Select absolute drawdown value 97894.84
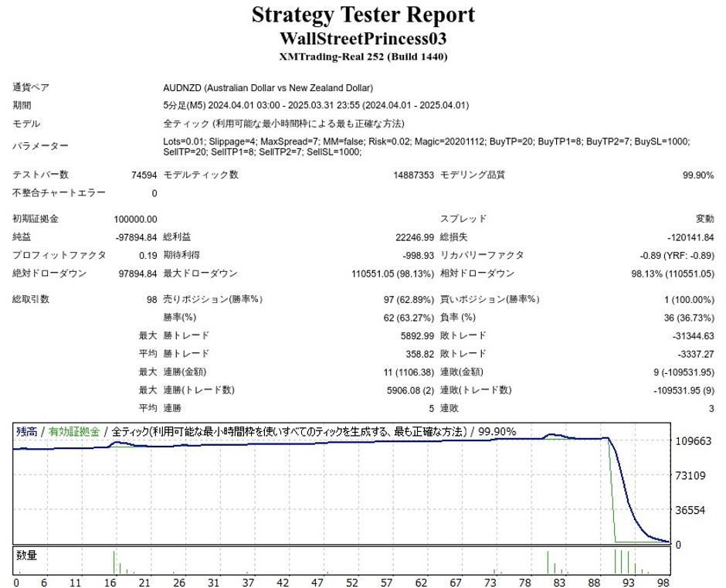Screen dimensions: 726x588 pos(138,274)
